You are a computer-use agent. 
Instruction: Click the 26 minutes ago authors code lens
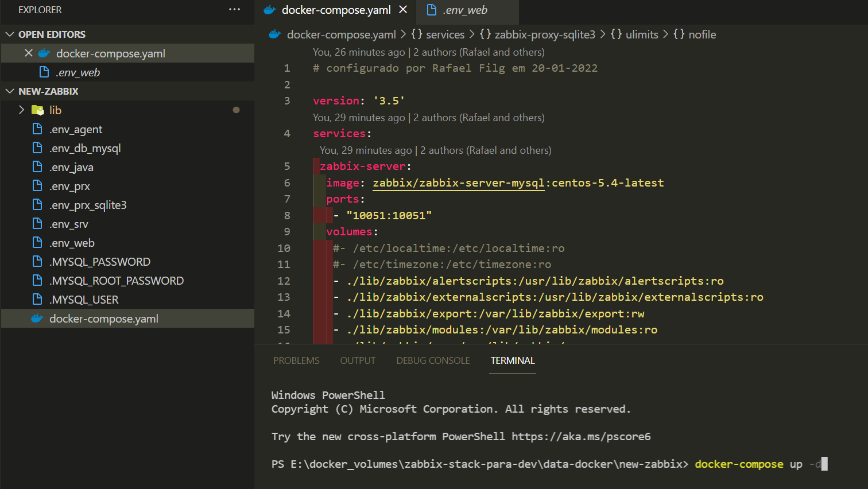tap(428, 52)
